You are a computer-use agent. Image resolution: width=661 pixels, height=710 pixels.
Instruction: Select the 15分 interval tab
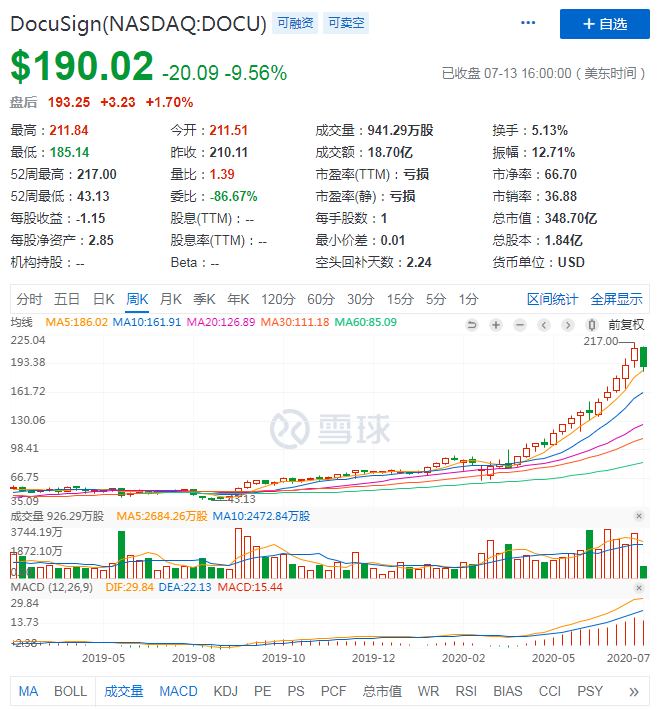click(x=400, y=299)
